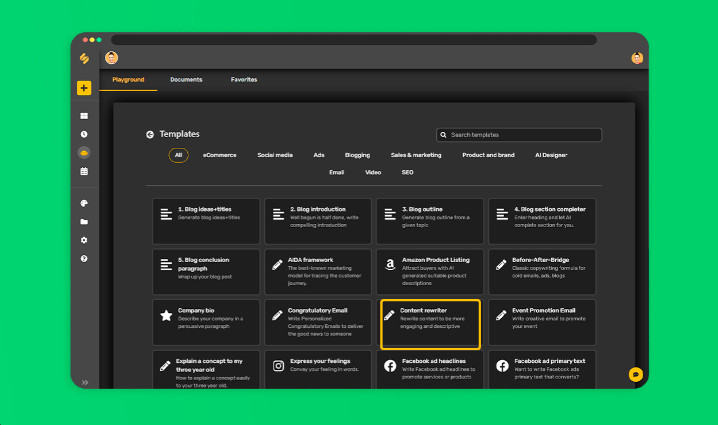Screen dimensions: 718x425
Task: Open settings via the sidebar gear icon
Action: (x=84, y=240)
